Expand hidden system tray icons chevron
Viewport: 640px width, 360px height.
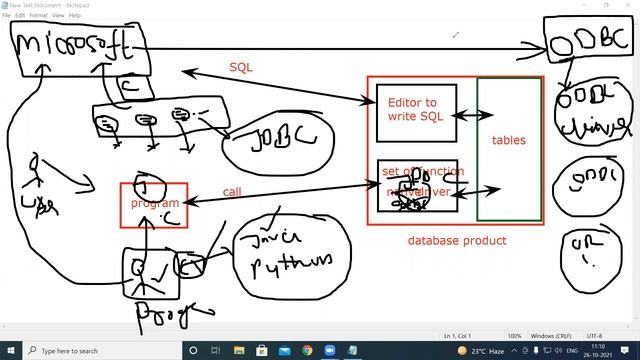point(514,351)
